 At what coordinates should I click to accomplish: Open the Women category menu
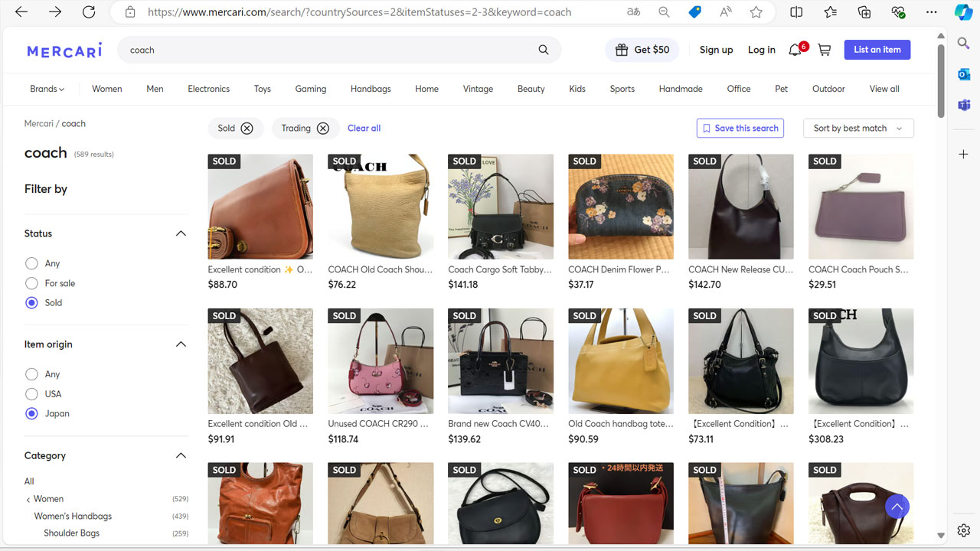tap(107, 89)
